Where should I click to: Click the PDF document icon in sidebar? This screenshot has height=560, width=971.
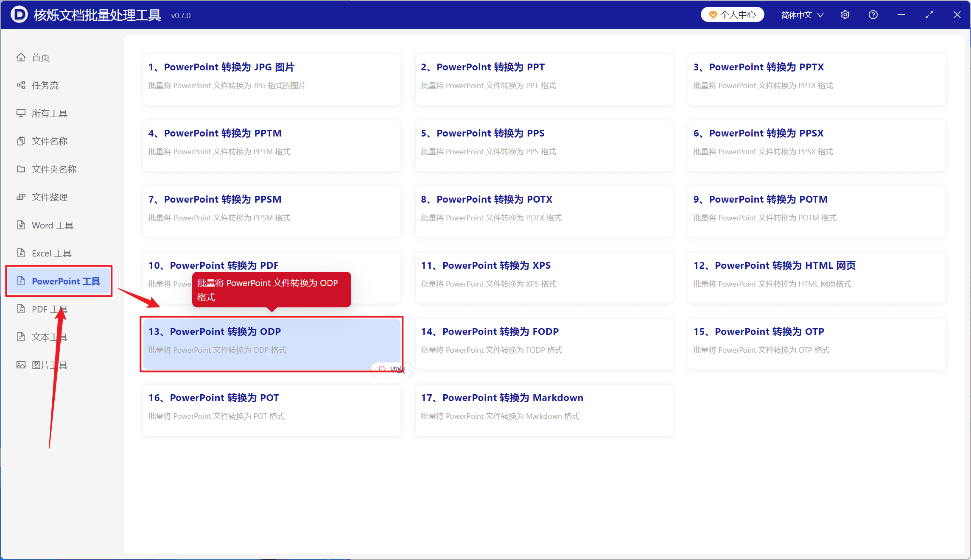click(21, 309)
